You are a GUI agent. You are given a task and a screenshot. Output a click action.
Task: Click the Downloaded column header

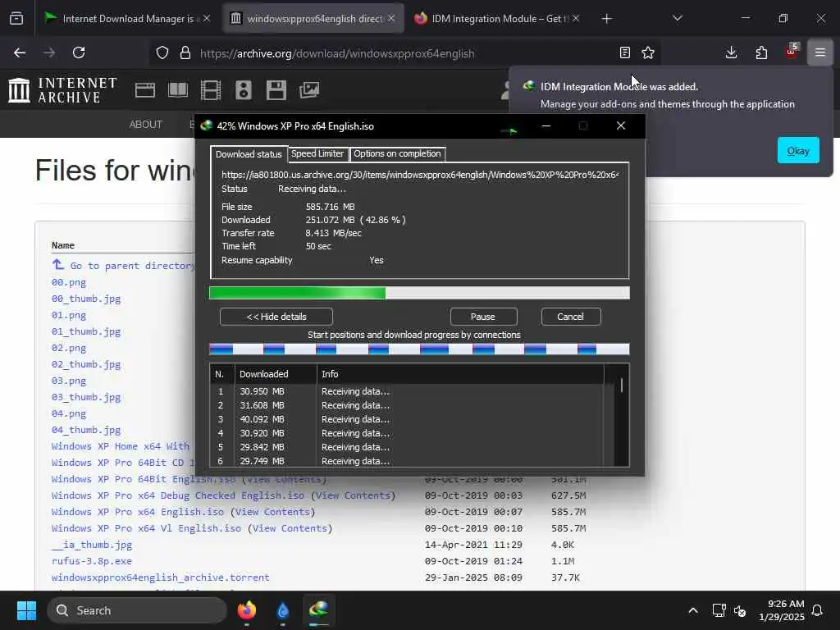point(276,374)
